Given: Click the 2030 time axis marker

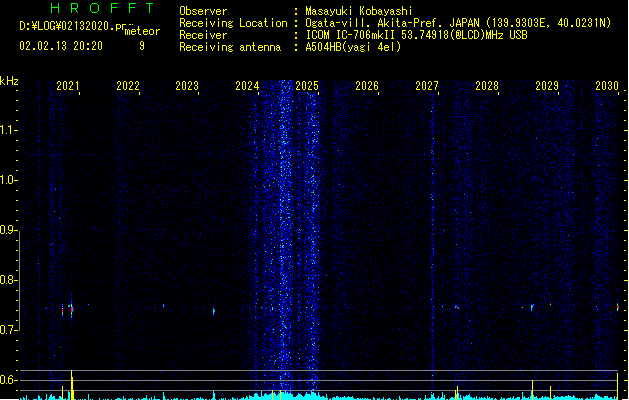Looking at the screenshot, I should (607, 85).
